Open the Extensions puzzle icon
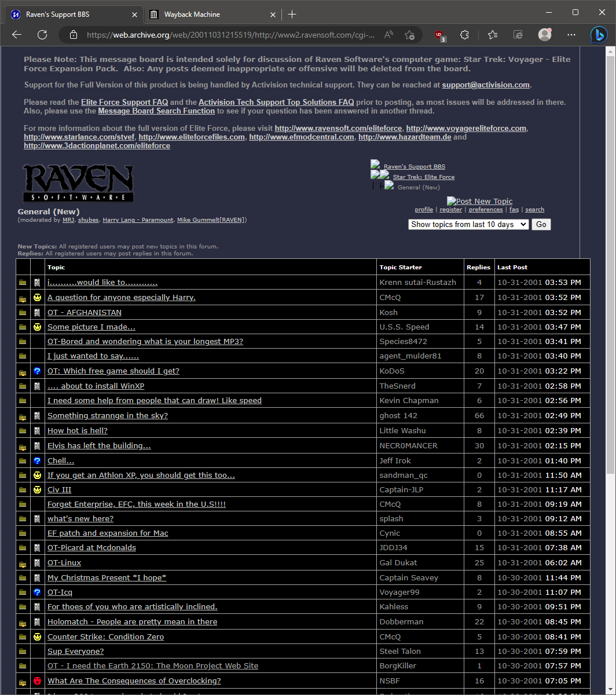The image size is (616, 695). (464, 35)
